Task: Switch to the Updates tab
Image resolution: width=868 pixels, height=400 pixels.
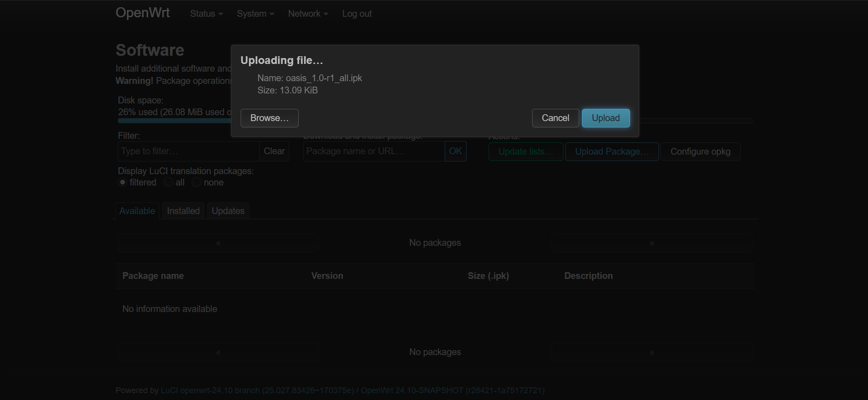Action: pyautogui.click(x=228, y=211)
